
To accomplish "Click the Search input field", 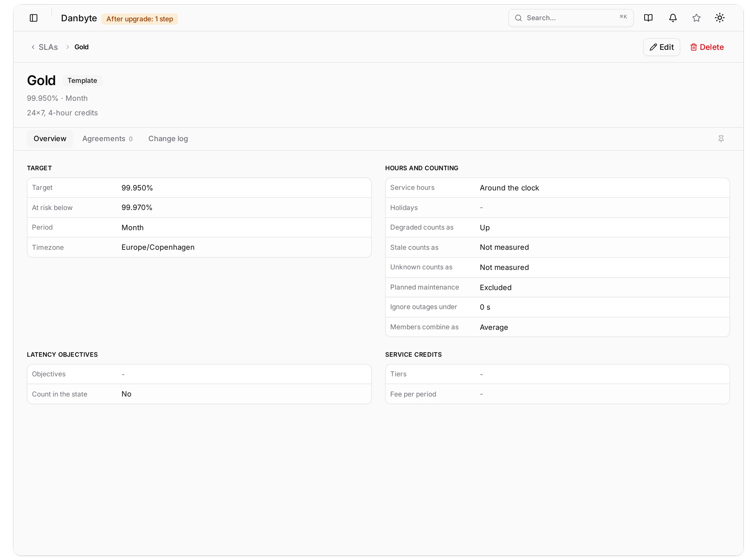I will click(x=570, y=18).
